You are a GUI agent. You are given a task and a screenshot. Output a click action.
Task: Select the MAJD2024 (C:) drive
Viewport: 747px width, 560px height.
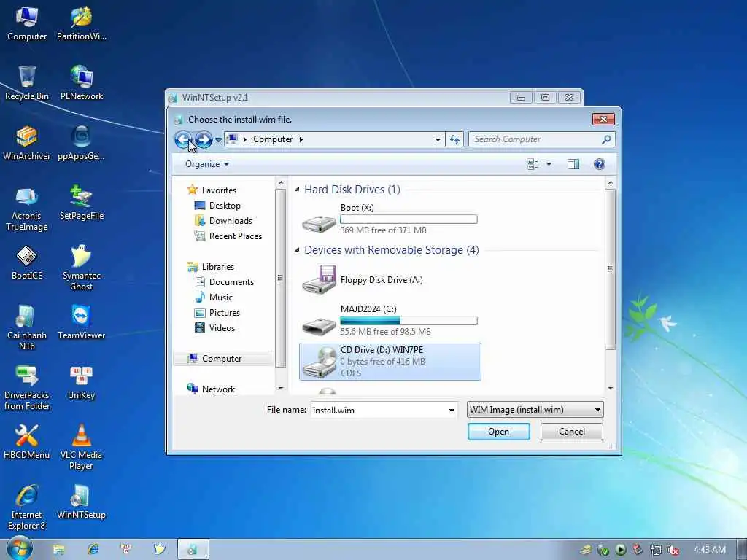(x=390, y=320)
